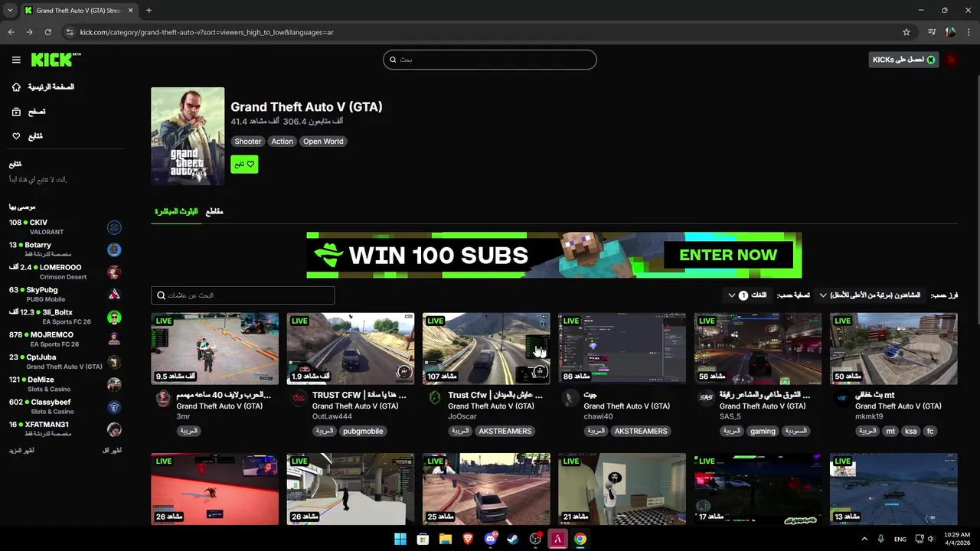The image size is (980, 551).
Task: Click chawi40 channel avatar
Action: coord(570,398)
